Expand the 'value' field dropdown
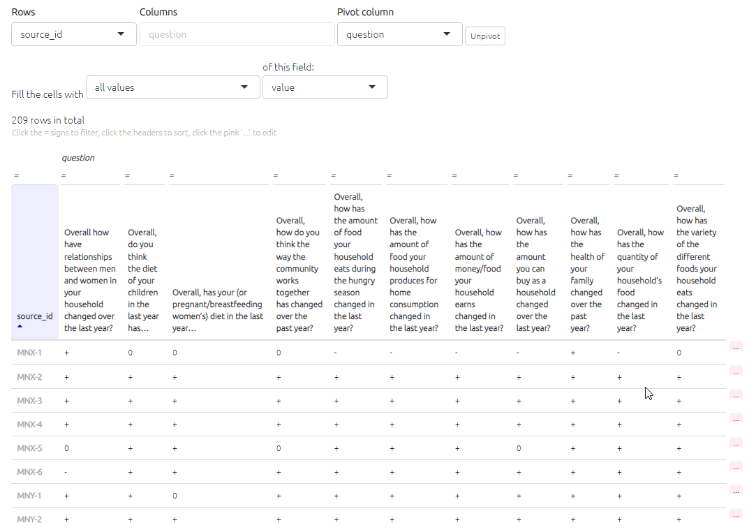 (325, 87)
